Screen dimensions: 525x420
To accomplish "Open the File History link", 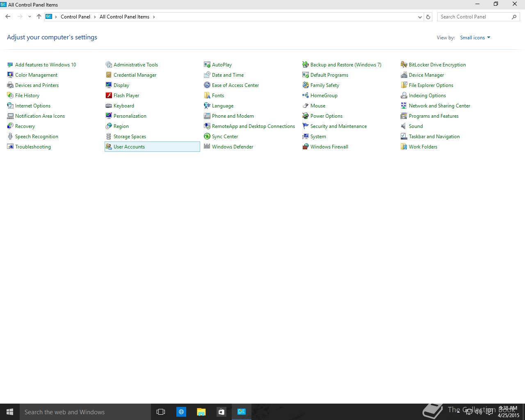I will tap(27, 95).
